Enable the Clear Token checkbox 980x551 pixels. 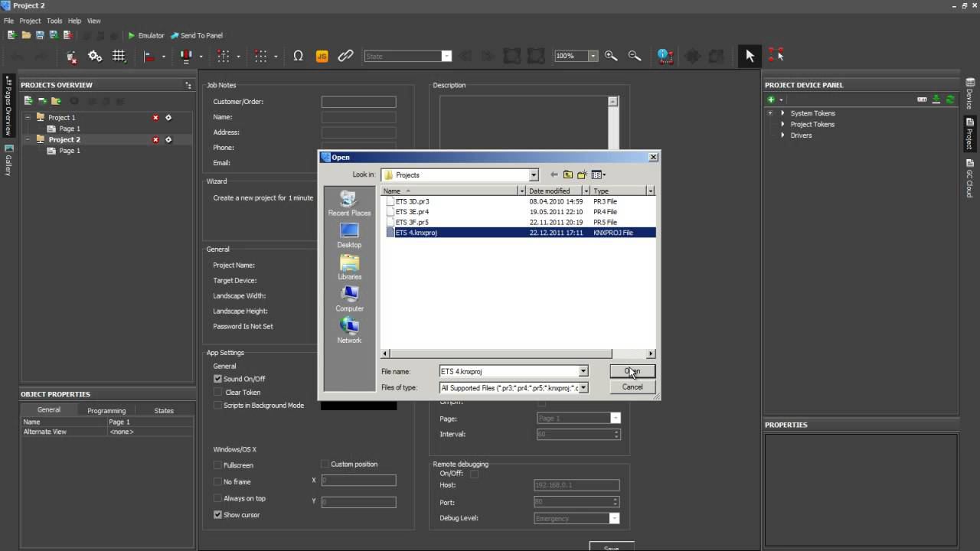(217, 392)
